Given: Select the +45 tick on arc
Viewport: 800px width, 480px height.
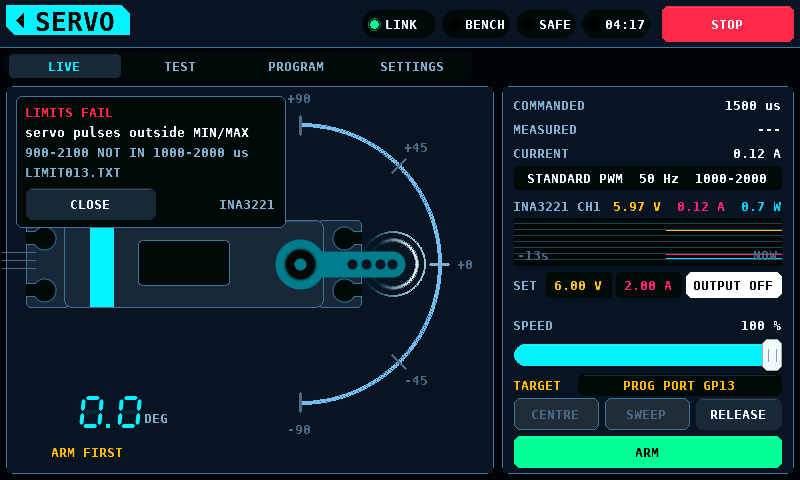Looking at the screenshot, I should click(x=399, y=165).
